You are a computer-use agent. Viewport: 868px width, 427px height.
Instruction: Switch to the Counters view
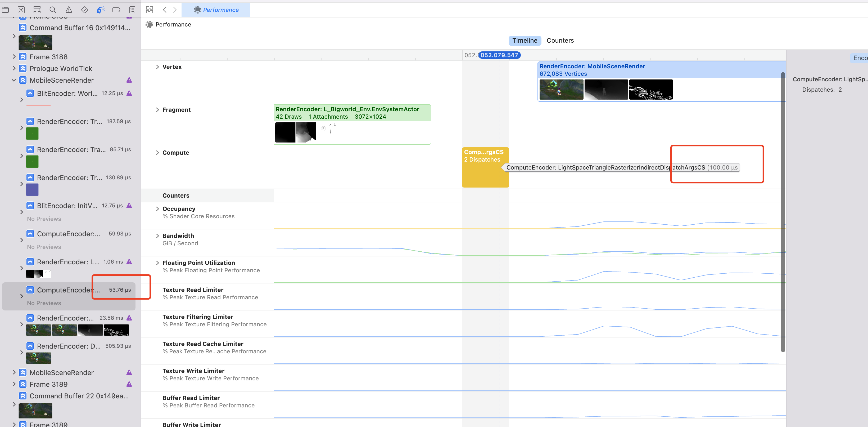point(560,41)
